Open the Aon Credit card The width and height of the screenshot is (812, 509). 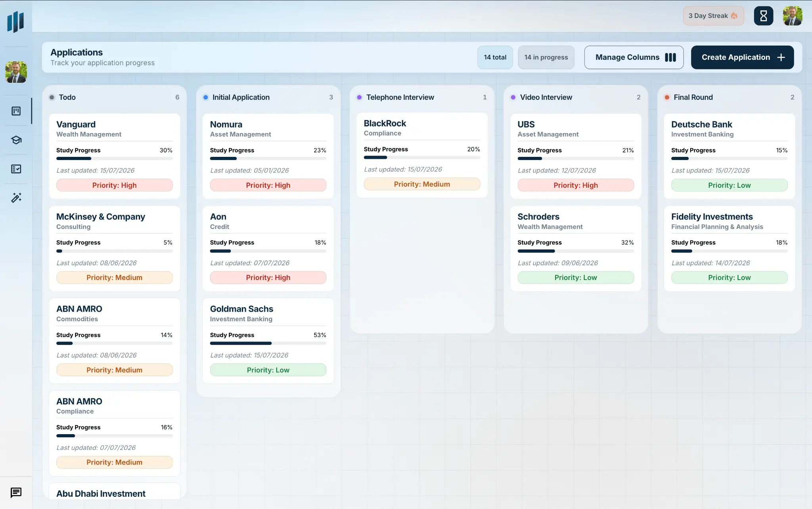268,248
